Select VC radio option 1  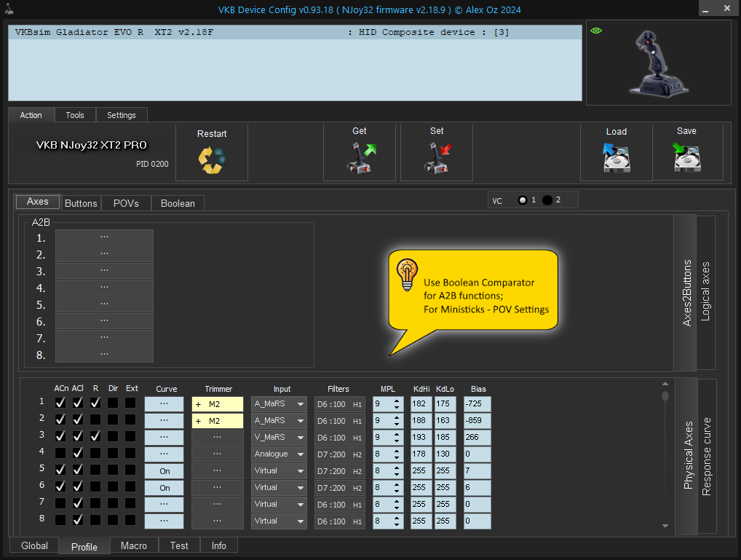point(522,200)
